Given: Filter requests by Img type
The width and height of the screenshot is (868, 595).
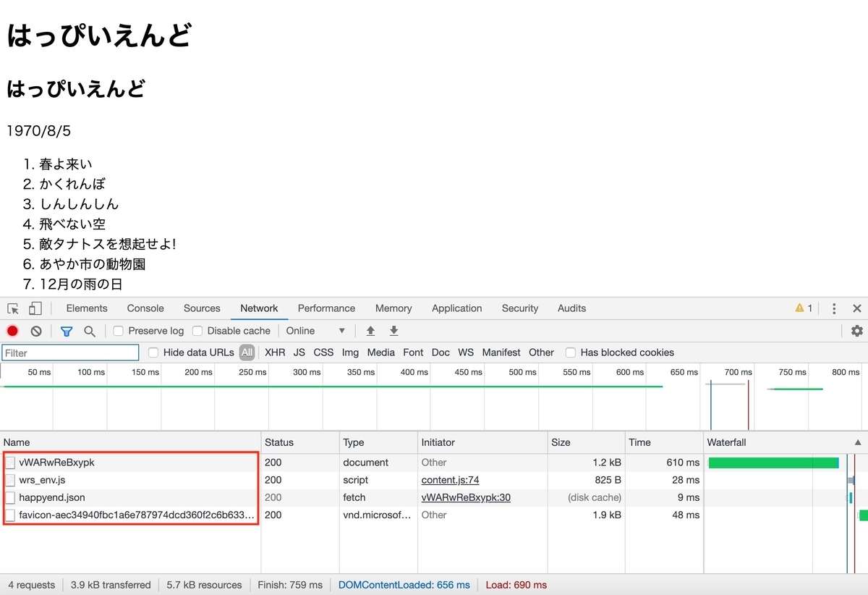Looking at the screenshot, I should pos(350,353).
